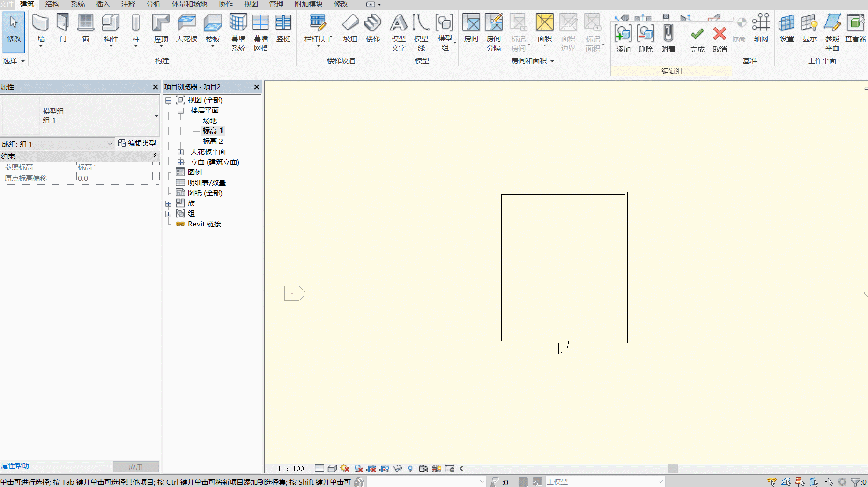868x487 pixels.
Task: Select the Wall (墙) tool
Action: pyautogui.click(x=41, y=29)
